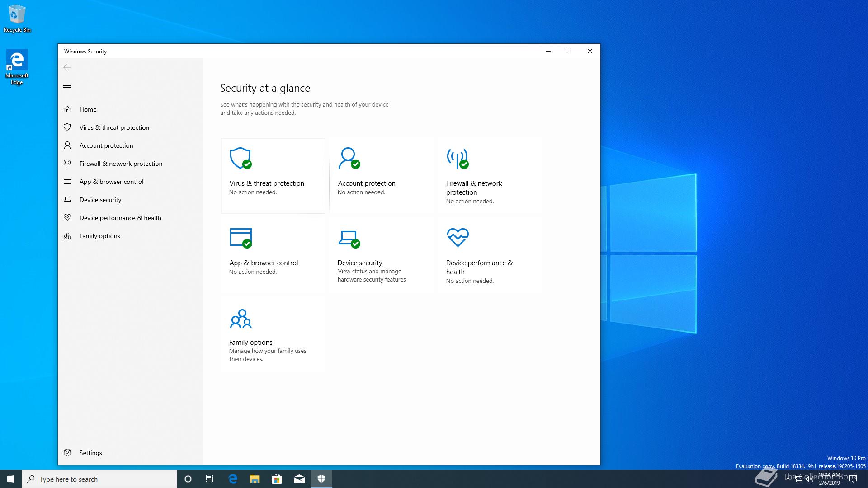Open the App & browser control window tile icon
868x488 pixels.
[241, 238]
